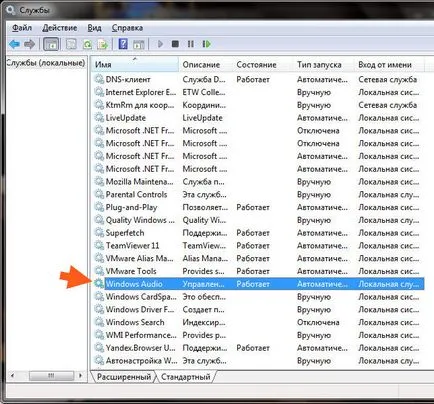434x404 pixels.
Task: Click the Forward arrow in toolbar
Action: pos(30,44)
